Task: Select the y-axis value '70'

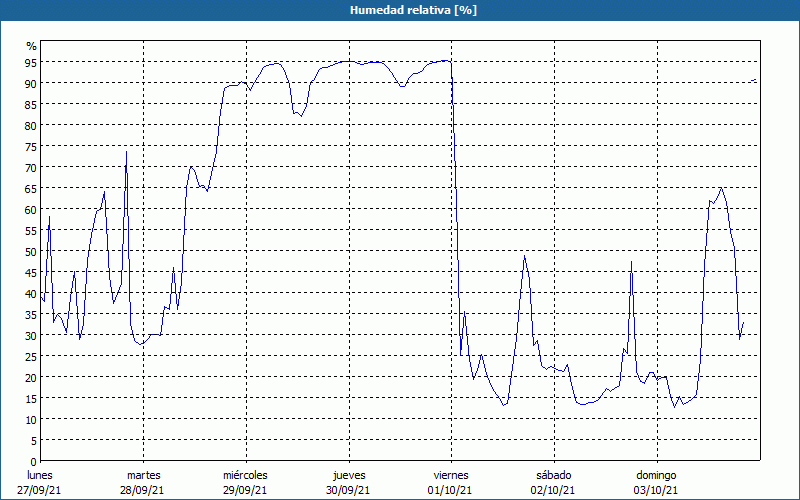Action: [x=31, y=167]
